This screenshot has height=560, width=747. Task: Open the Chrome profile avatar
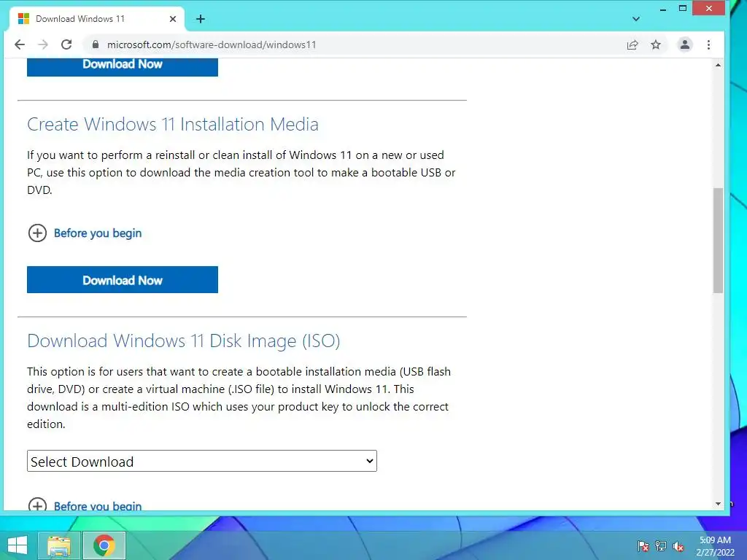pyautogui.click(x=685, y=44)
